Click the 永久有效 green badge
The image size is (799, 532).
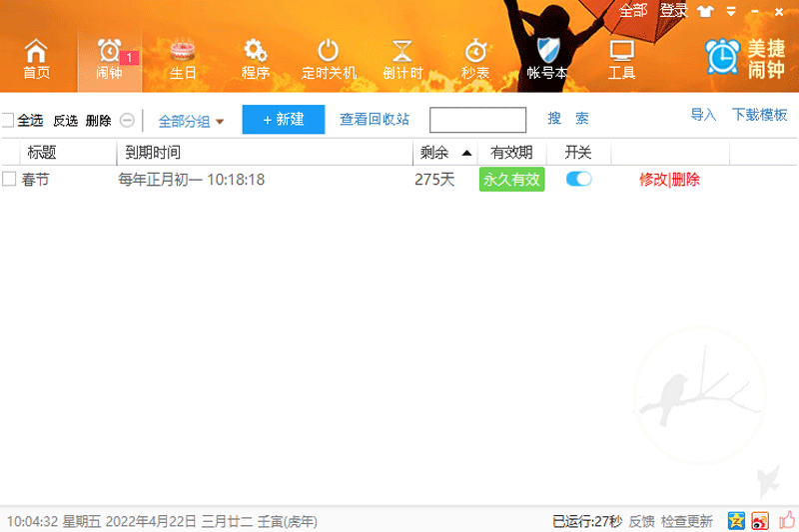pos(511,180)
